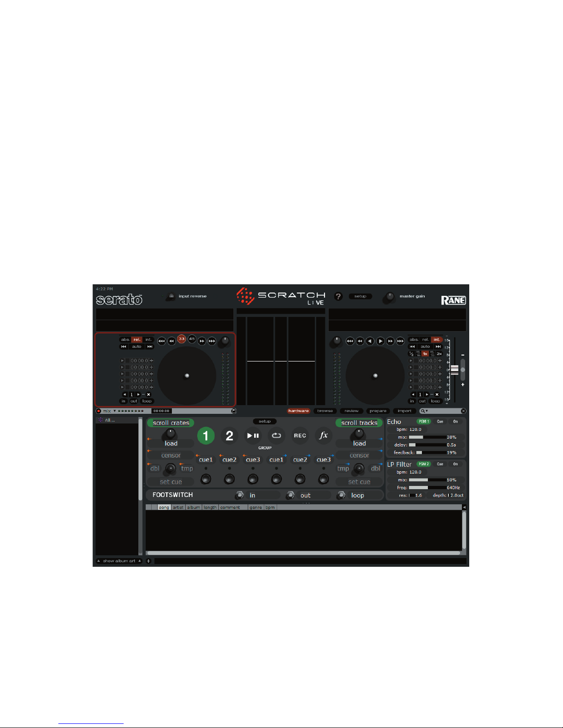Viewport: 563px width, 728px height.
Task: Click the record mix red dot button
Action: (98, 411)
